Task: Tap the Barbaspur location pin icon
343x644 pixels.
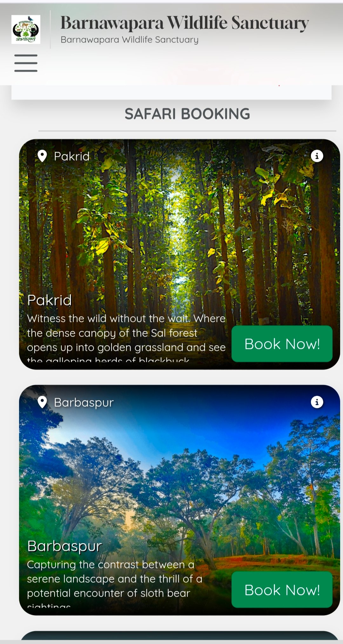Action: (42, 402)
